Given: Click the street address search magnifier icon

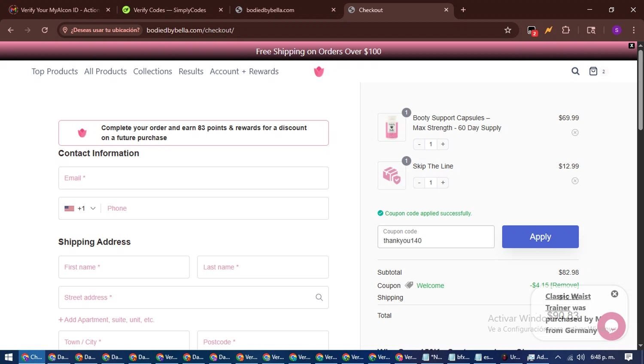Looking at the screenshot, I should [319, 297].
